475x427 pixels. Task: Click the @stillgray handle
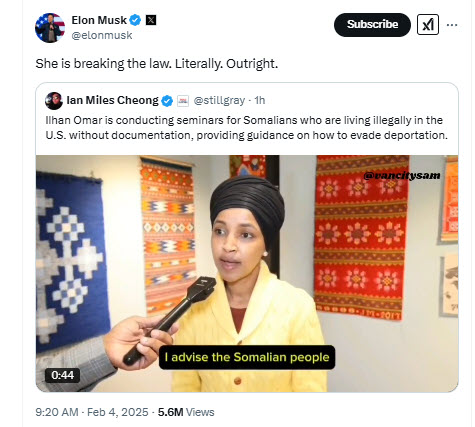[219, 100]
